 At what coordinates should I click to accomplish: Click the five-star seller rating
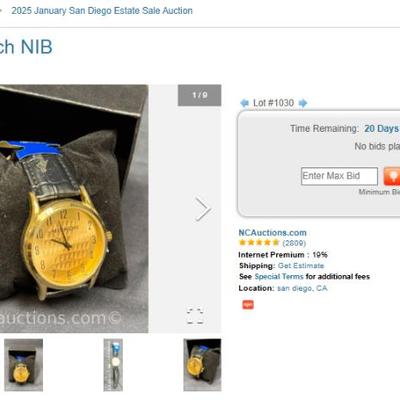click(259, 243)
